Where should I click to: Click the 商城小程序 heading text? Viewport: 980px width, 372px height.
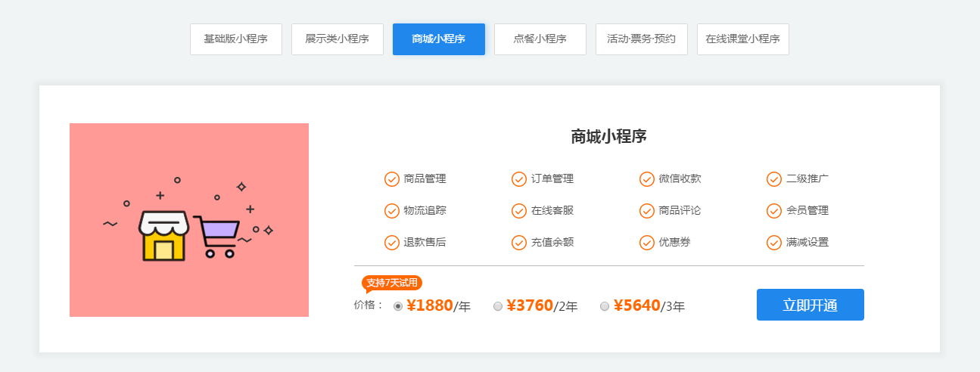pyautogui.click(x=608, y=137)
